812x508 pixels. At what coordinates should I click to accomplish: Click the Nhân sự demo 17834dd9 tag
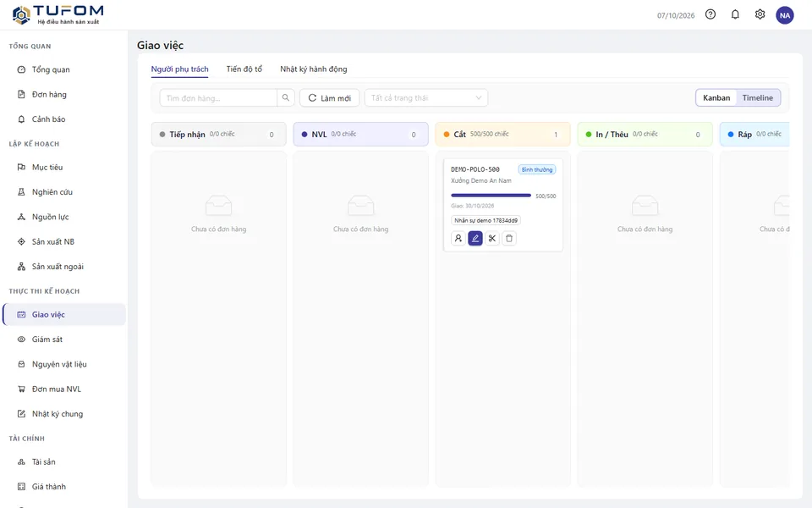point(486,220)
